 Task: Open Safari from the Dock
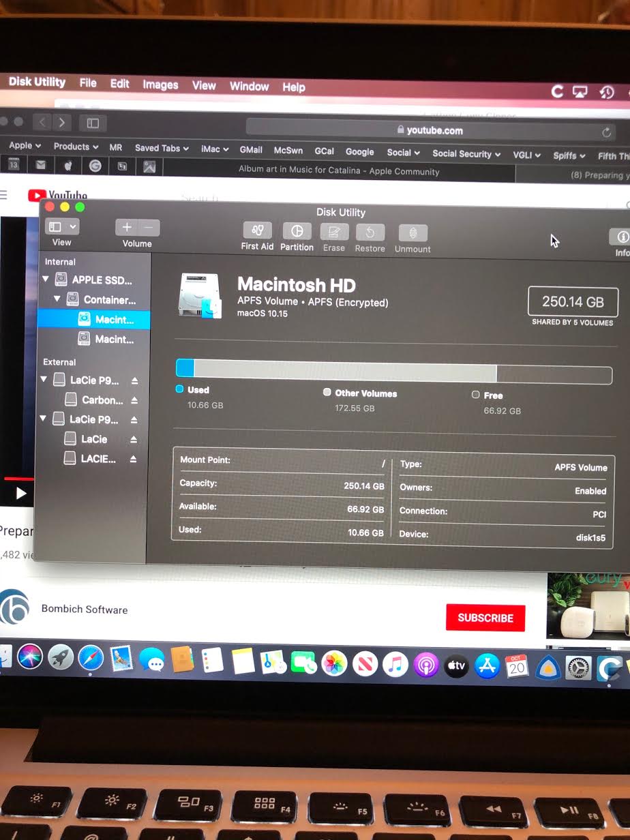[x=91, y=657]
